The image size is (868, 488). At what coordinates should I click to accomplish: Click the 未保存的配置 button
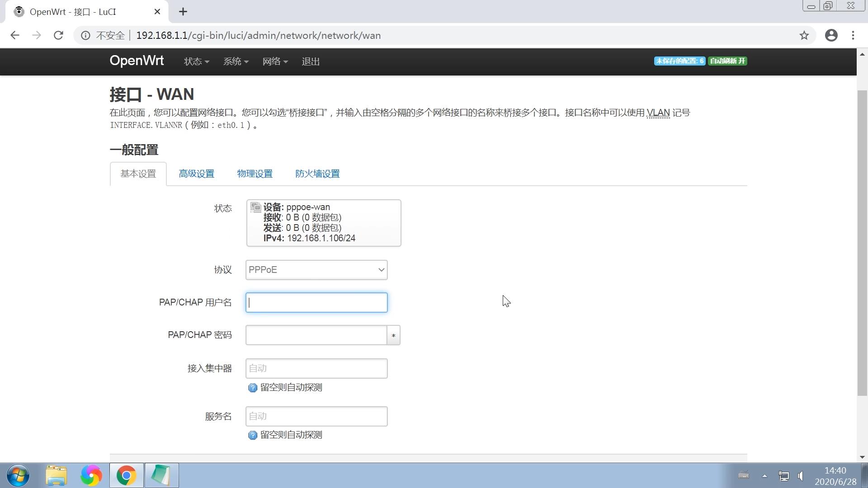(679, 61)
